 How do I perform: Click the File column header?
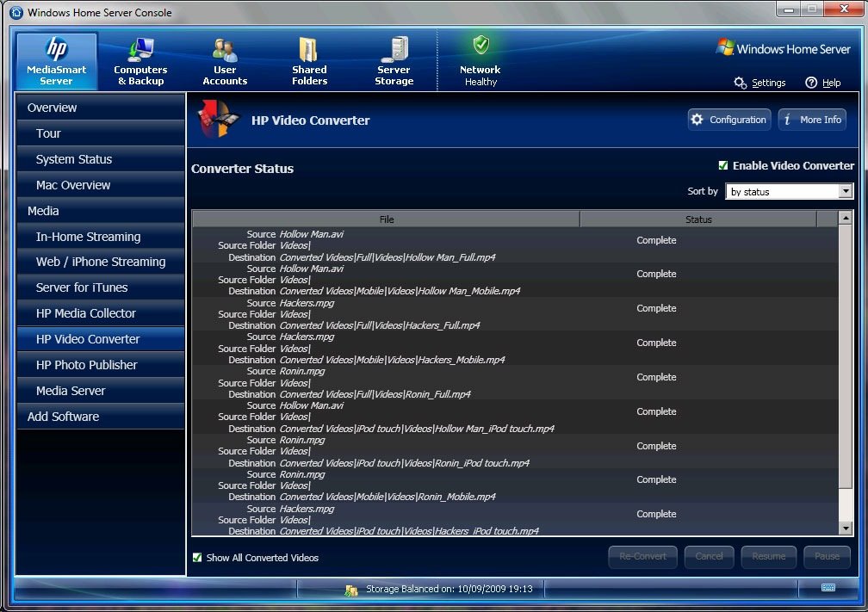(x=387, y=219)
